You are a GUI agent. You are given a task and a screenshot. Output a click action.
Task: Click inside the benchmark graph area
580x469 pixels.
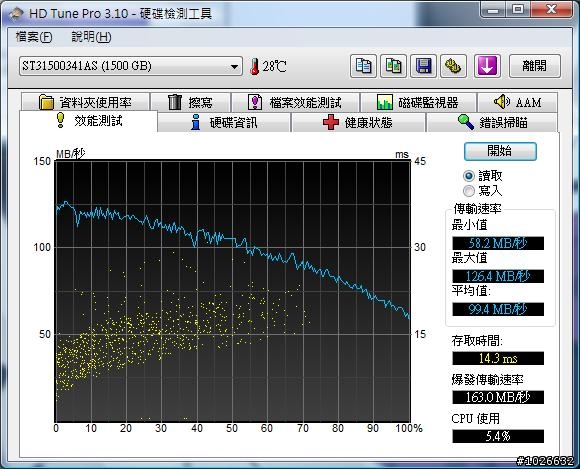pyautogui.click(x=233, y=291)
